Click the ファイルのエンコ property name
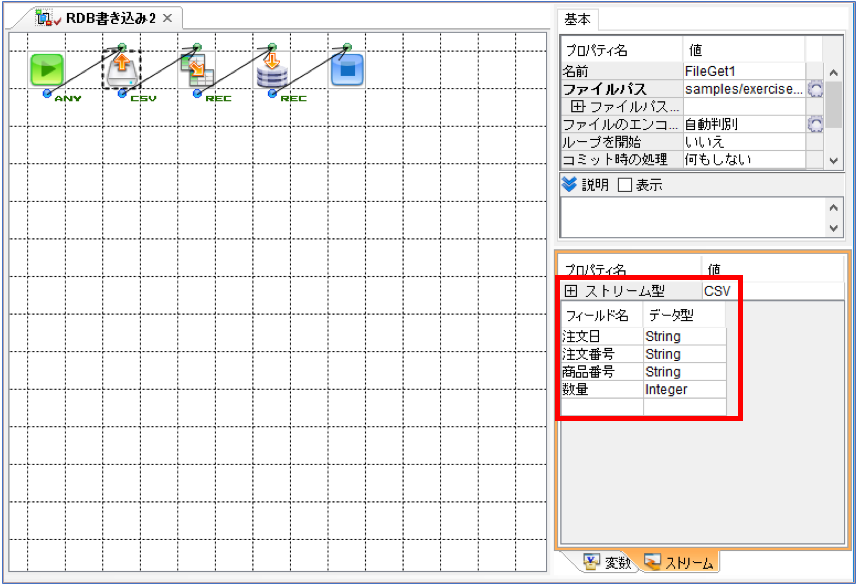The height and width of the screenshot is (587, 857). click(x=621, y=125)
